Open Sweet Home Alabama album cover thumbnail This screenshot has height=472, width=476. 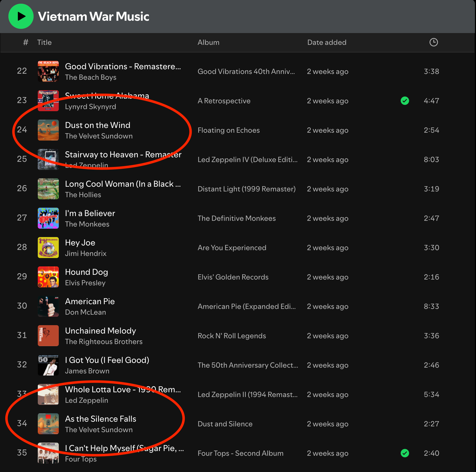48,101
